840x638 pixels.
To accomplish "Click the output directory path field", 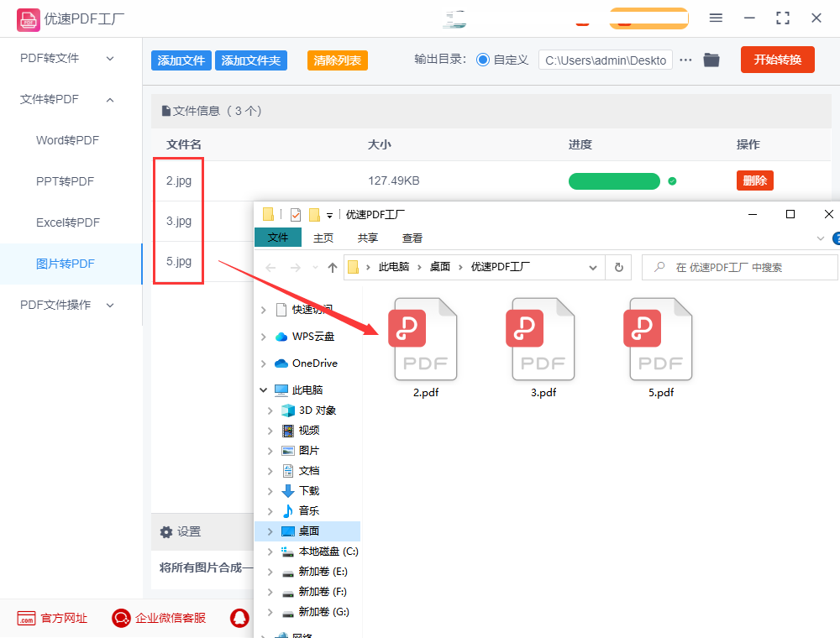I will (606, 60).
